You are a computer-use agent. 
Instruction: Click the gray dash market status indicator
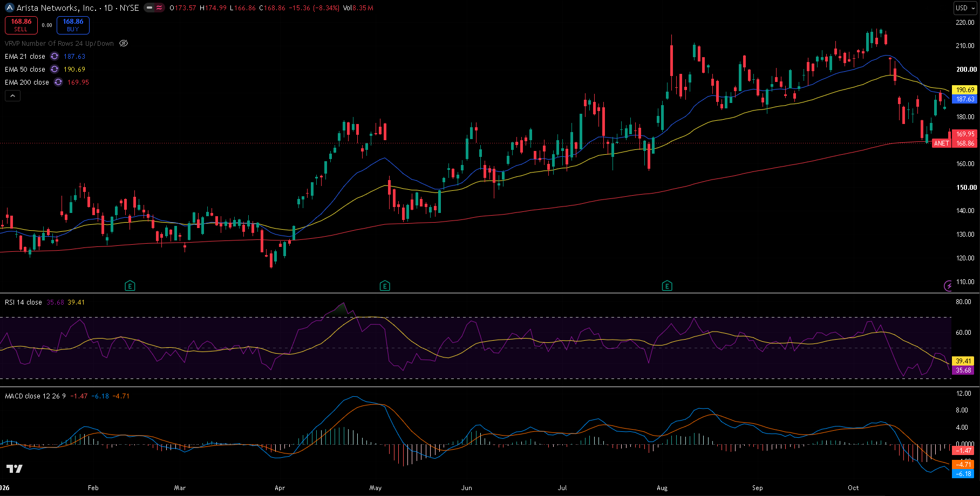click(x=149, y=8)
